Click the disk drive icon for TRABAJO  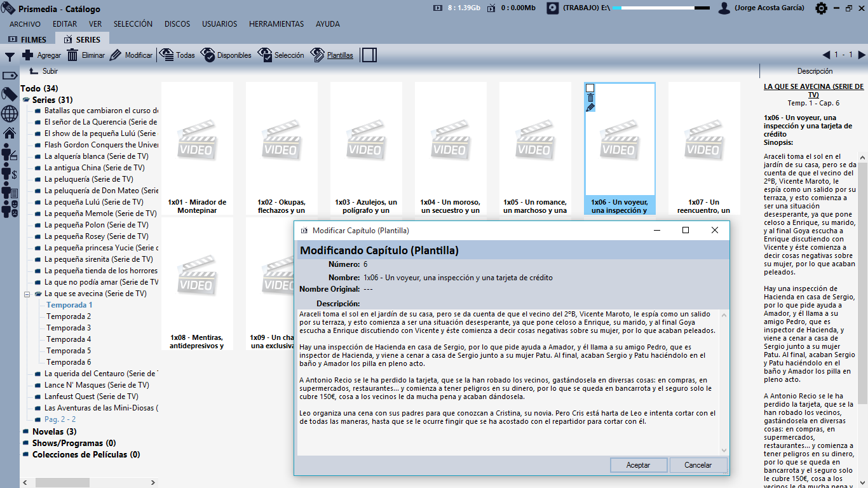pos(553,8)
